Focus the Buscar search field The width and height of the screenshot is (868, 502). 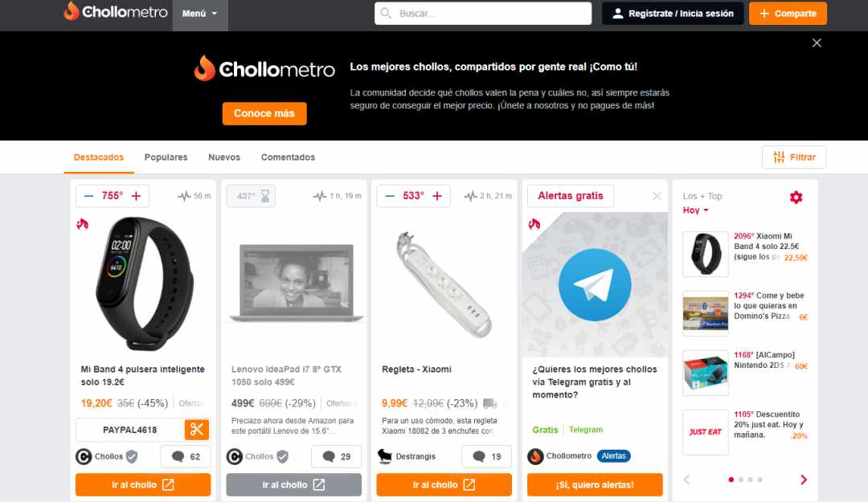483,14
